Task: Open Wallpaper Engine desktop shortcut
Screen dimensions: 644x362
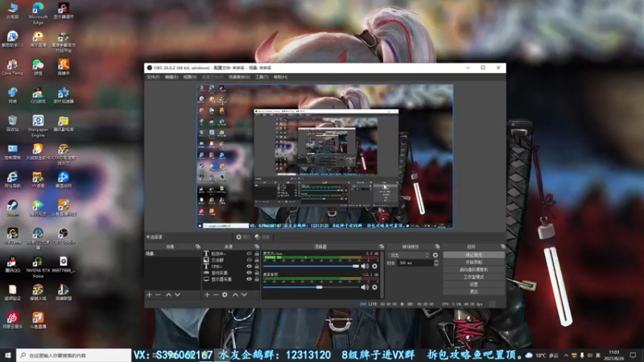Action: coord(38,126)
